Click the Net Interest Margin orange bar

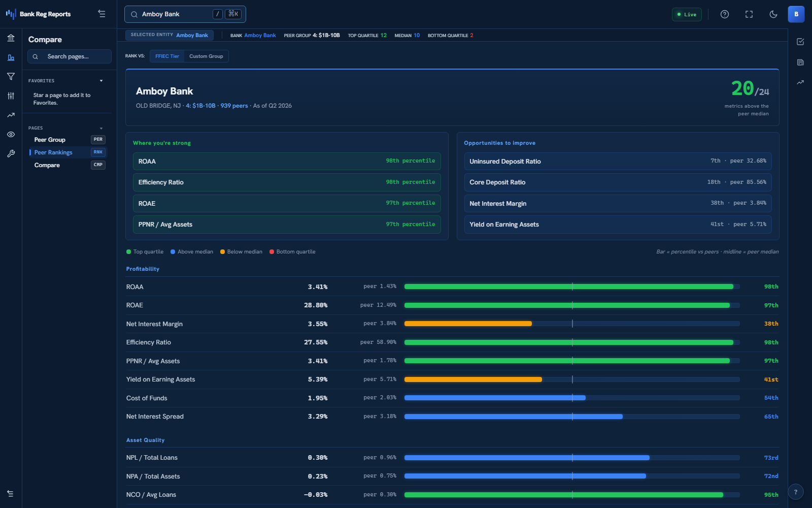(468, 324)
